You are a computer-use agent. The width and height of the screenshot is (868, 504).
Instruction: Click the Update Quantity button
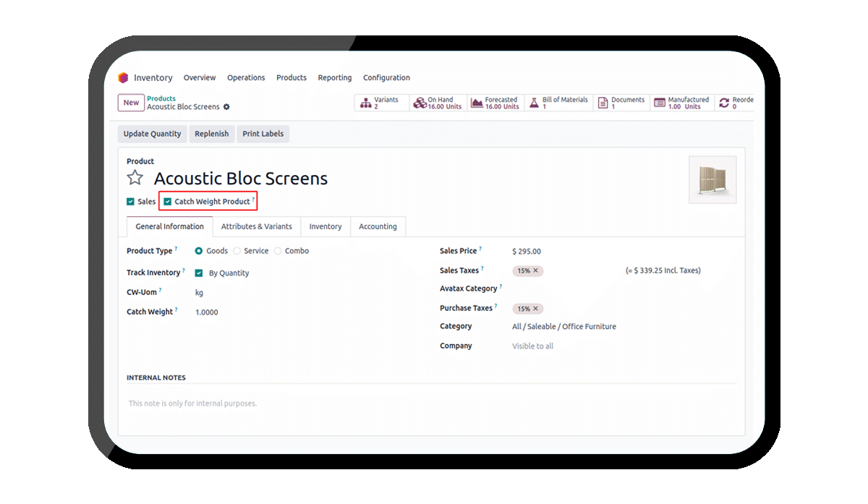tap(152, 134)
